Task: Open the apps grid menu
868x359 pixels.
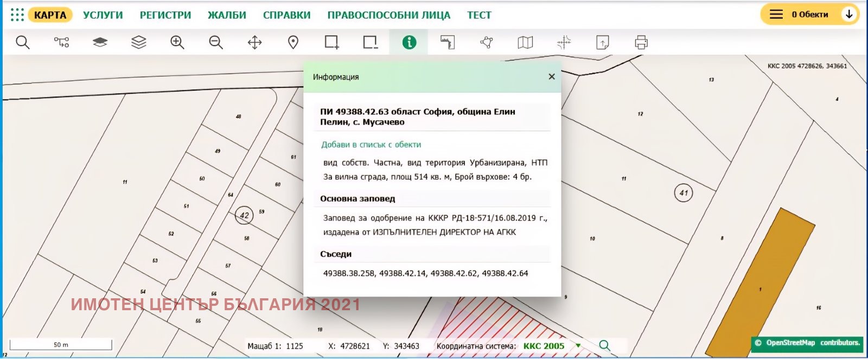Action: (x=17, y=15)
